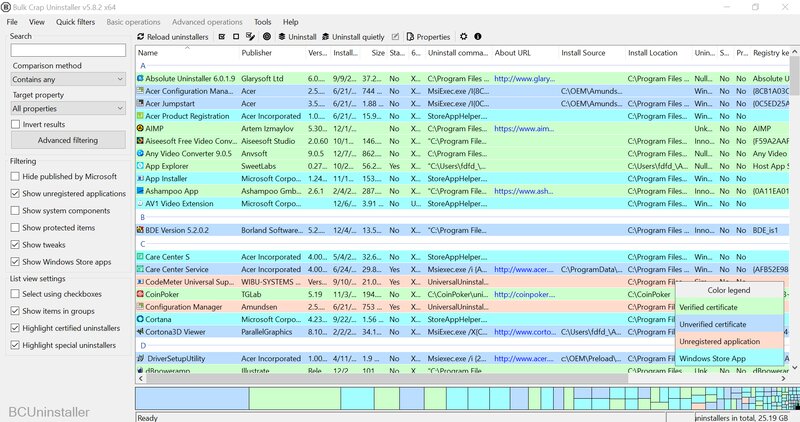Image resolution: width=800 pixels, height=422 pixels.
Task: Click the Any Video Converter row icon
Action: [140, 154]
